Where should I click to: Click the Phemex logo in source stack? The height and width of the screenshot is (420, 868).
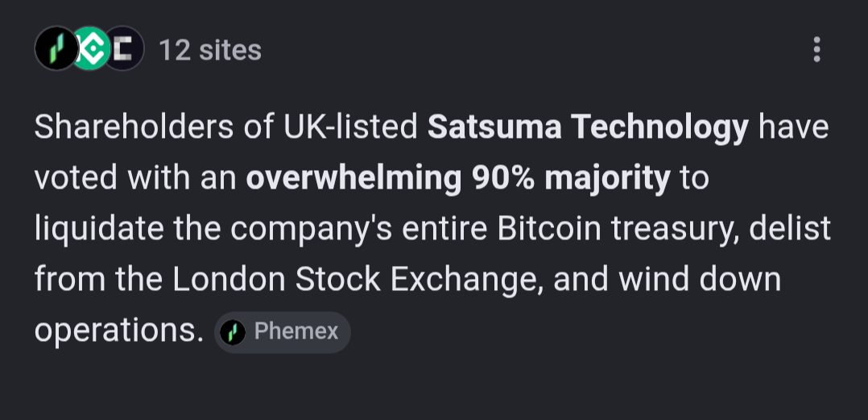(56, 48)
